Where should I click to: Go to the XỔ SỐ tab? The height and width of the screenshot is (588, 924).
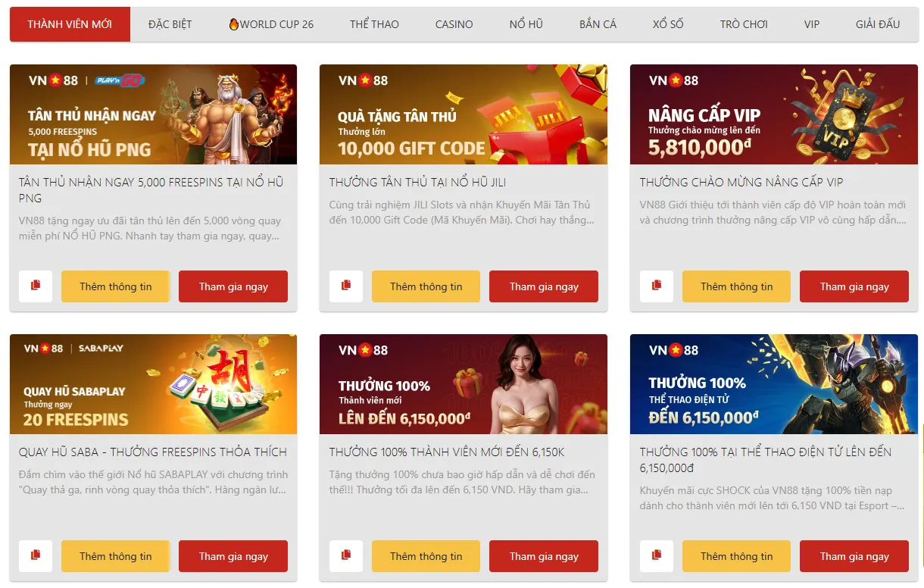[668, 24]
